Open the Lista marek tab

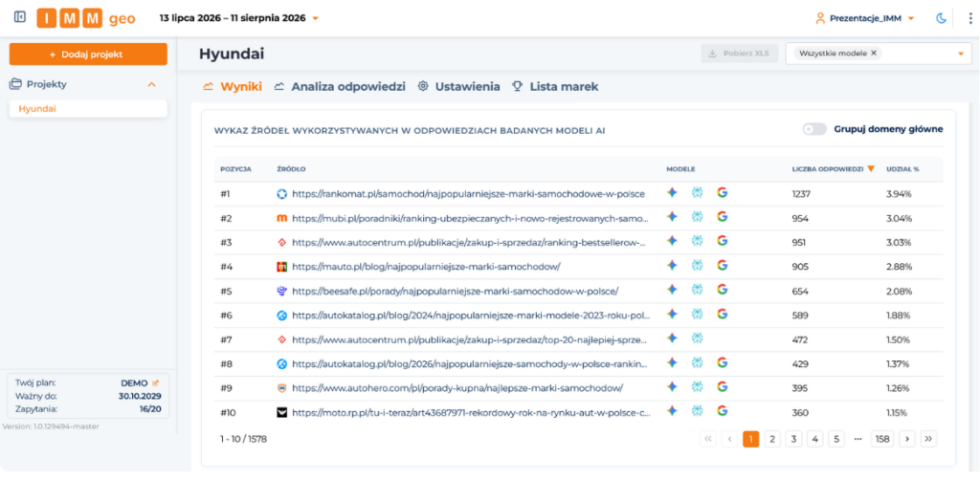click(x=554, y=87)
